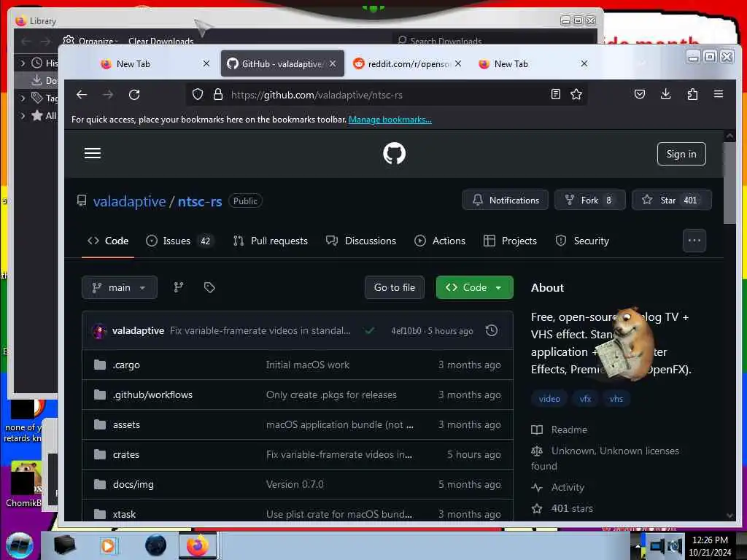Close the GitHub tab
The image size is (747, 560).
pyautogui.click(x=333, y=63)
